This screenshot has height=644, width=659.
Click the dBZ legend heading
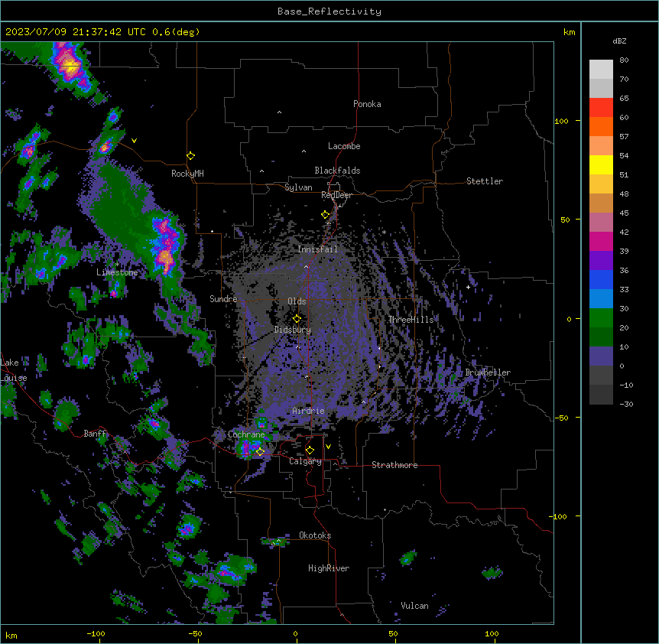pos(619,41)
